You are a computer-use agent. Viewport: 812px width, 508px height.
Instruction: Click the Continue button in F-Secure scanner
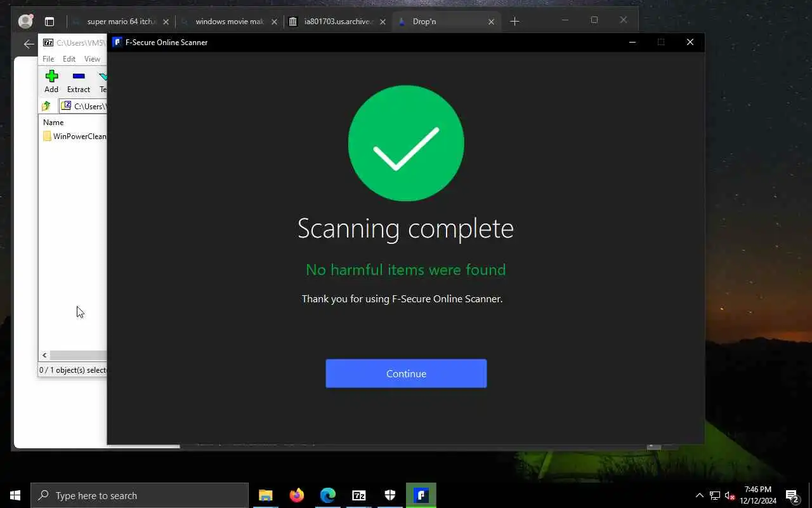[406, 373]
